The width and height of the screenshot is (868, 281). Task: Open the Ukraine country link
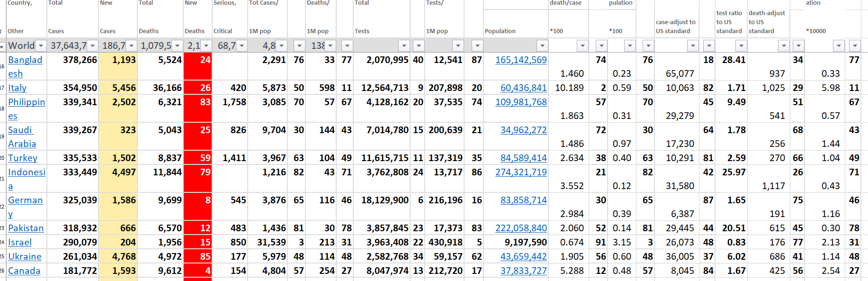click(25, 256)
